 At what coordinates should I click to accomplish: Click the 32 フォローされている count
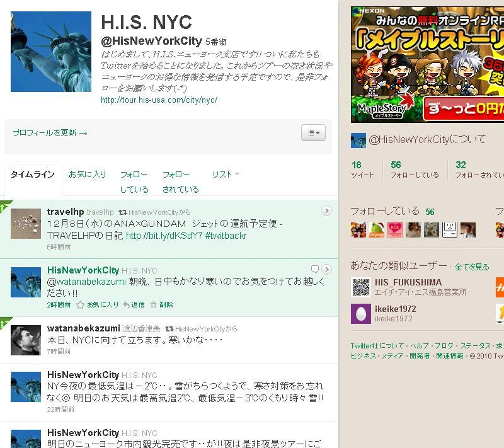pos(479,169)
